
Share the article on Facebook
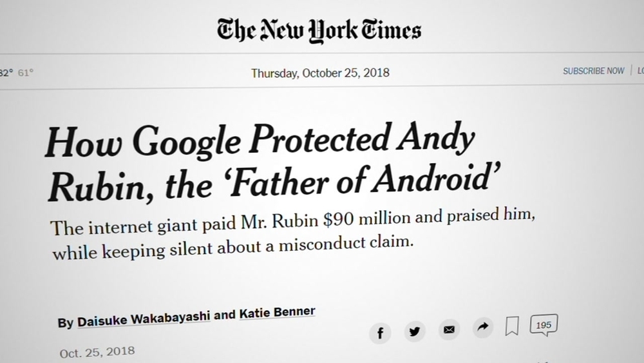pos(381,333)
